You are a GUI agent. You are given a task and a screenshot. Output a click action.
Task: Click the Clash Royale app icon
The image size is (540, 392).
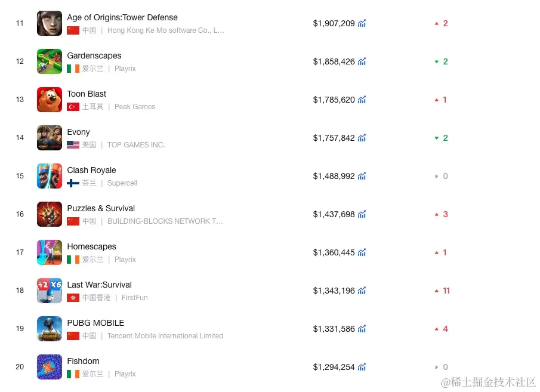coord(50,176)
